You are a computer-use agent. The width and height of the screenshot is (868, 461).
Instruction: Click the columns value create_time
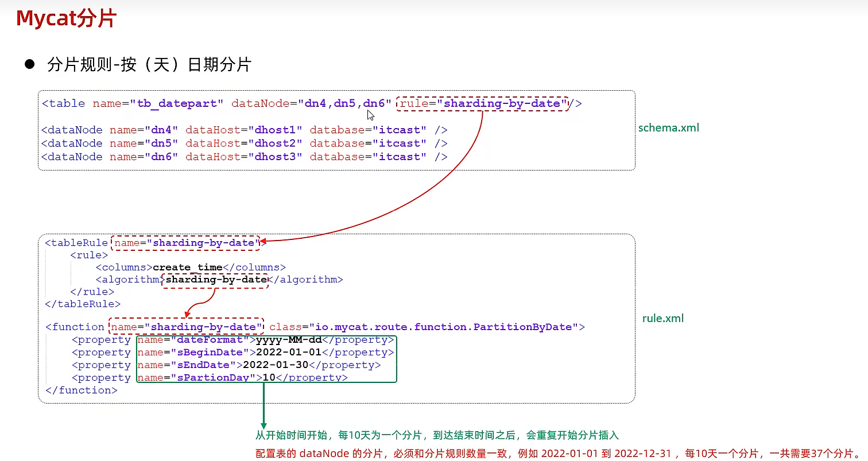tap(187, 268)
